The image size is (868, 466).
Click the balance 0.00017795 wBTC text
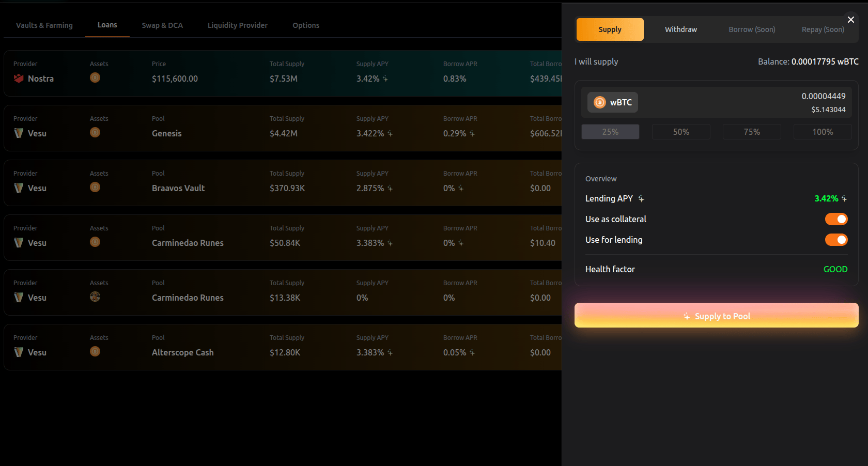pos(808,61)
